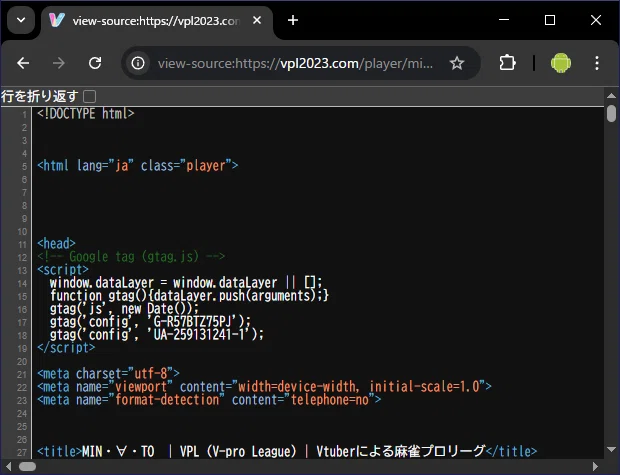620x475 pixels.
Task: Click the 行を折り返す label text
Action: click(40, 96)
